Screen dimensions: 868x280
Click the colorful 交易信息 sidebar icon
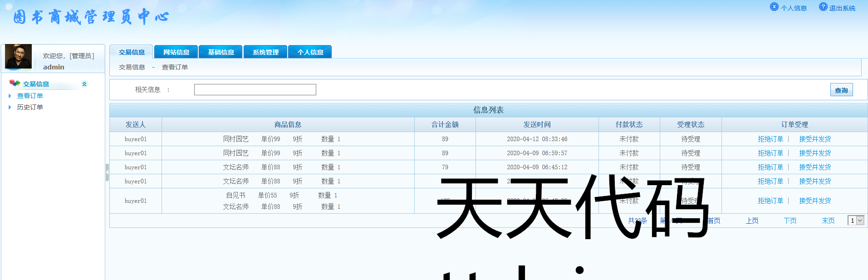15,83
